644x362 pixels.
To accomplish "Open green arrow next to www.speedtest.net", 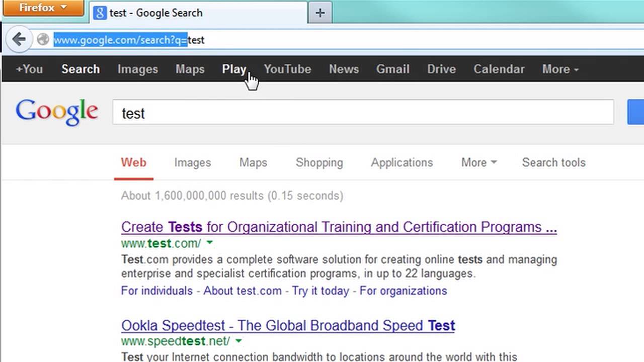I will click(238, 341).
